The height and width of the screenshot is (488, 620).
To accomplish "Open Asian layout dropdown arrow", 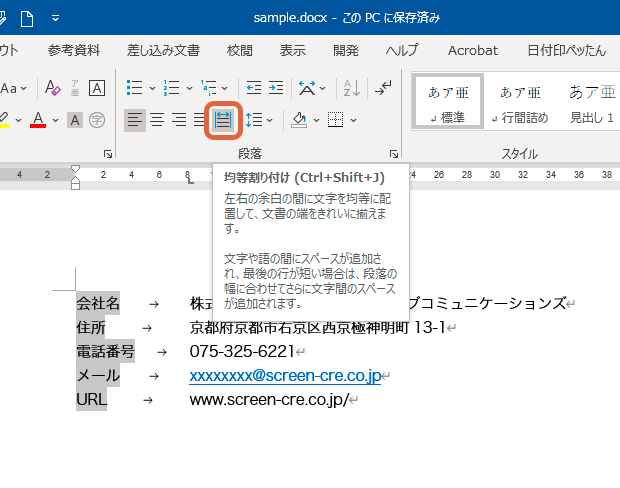I will pyautogui.click(x=323, y=88).
